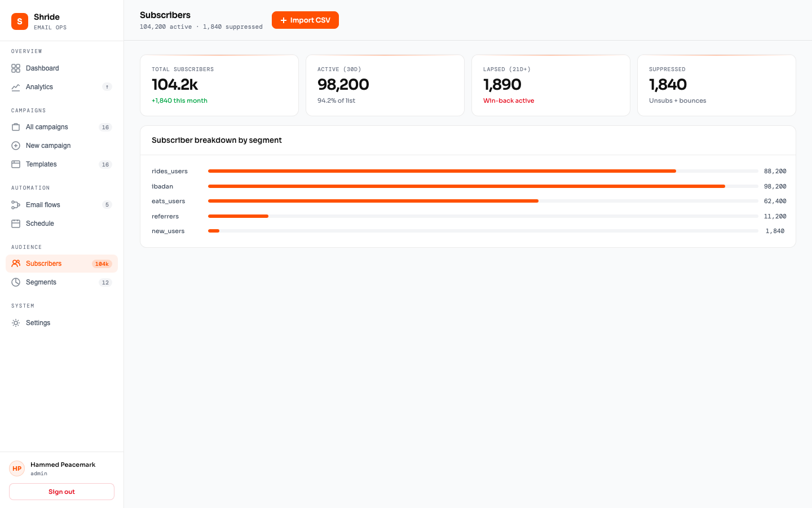Viewport: 812px width, 508px height.
Task: Click the Shride orange logo icon
Action: point(20,21)
